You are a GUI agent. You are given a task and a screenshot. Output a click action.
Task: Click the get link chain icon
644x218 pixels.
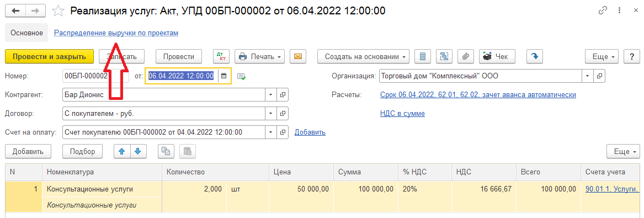[603, 11]
